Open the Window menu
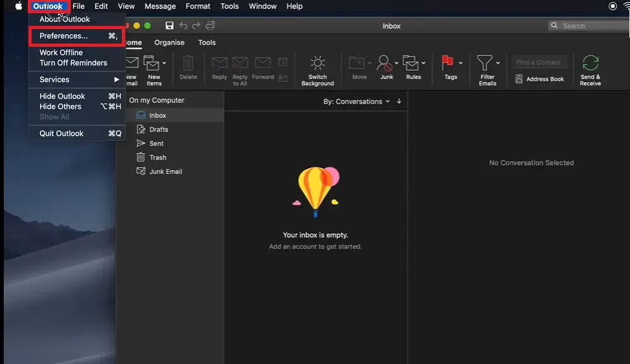The image size is (630, 364). [x=262, y=6]
